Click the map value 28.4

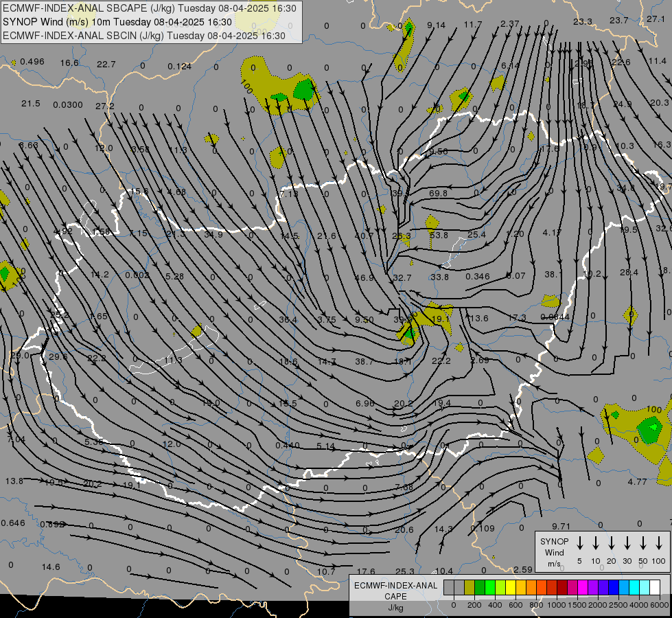(629, 273)
